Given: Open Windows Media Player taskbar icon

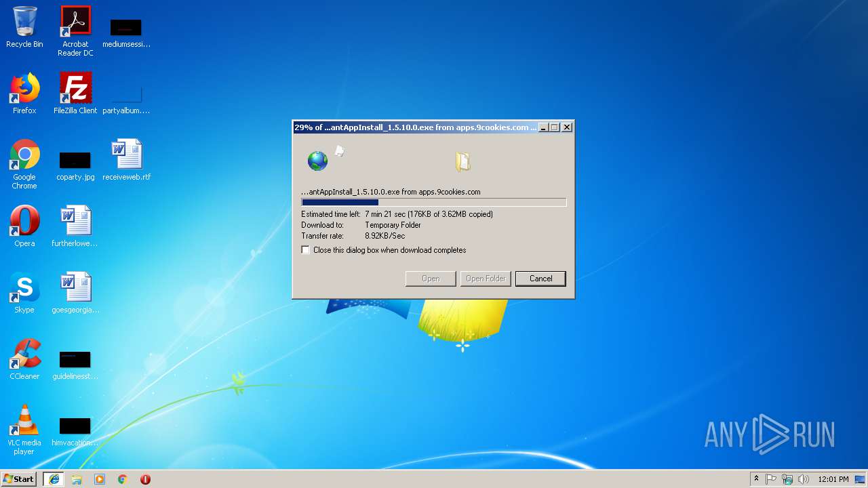Looking at the screenshot, I should point(100,479).
